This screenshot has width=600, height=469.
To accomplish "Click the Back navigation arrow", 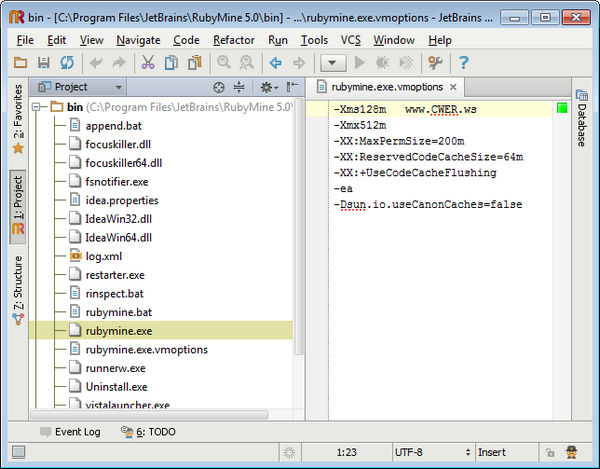I will pos(276,63).
